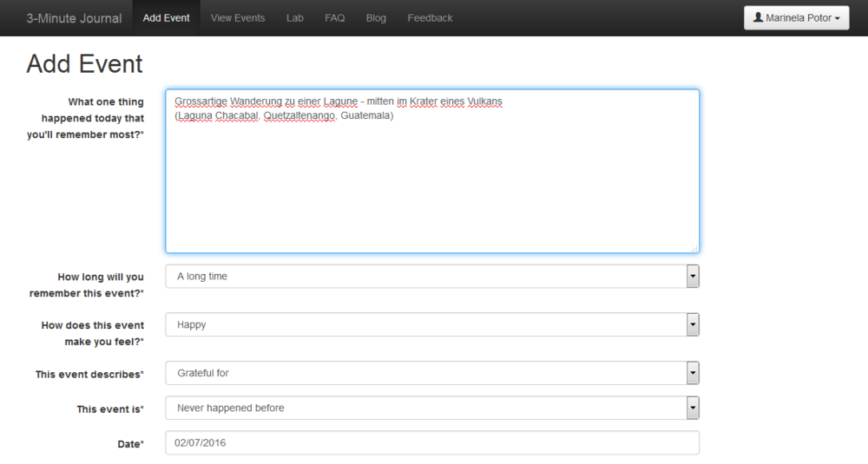Click the Date field showing 02/07/2016

431,442
